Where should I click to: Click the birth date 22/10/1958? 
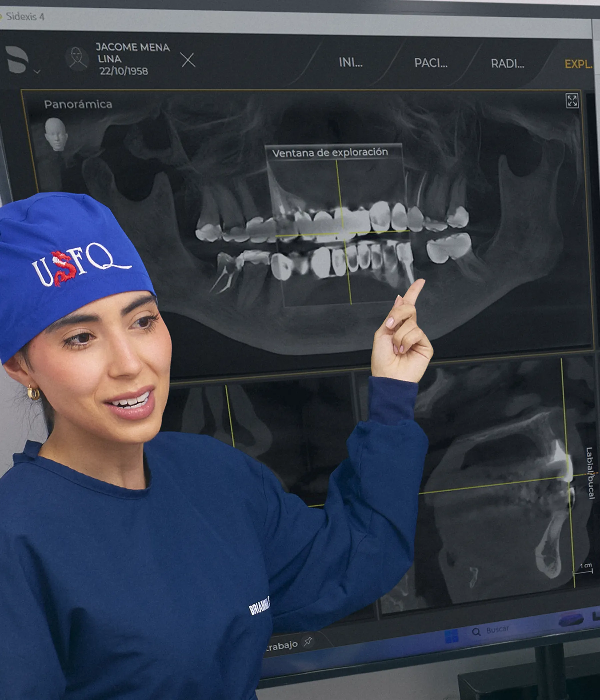tap(124, 71)
